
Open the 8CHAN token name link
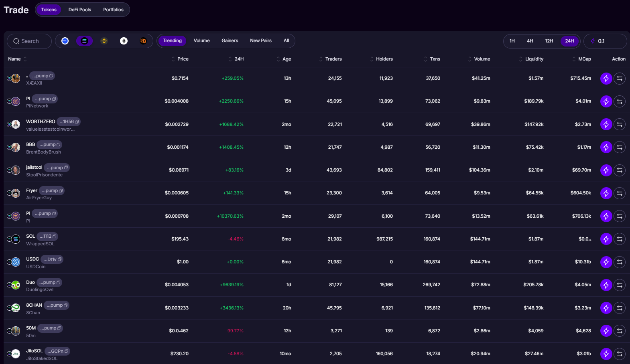[34, 305]
